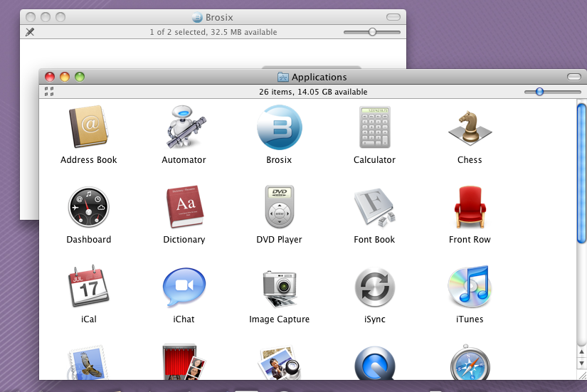Click the scroll up arrow in Applications
The height and width of the screenshot is (392, 587).
coord(581,351)
